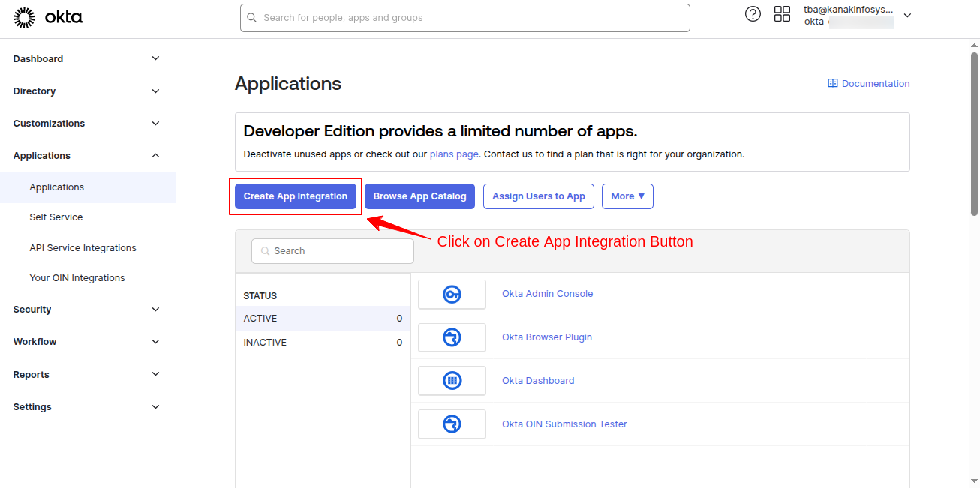This screenshot has width=980, height=488.
Task: Select the Dashboard sidebar label
Action: (38, 59)
